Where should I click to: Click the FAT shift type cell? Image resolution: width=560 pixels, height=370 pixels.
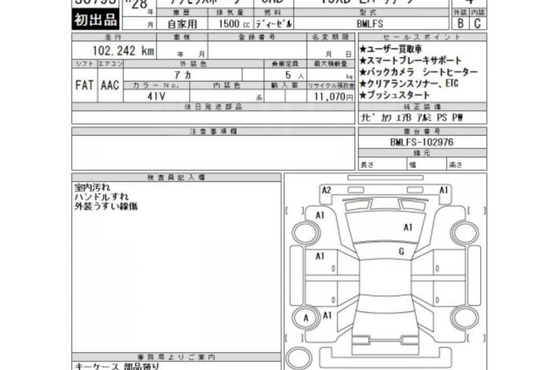[x=84, y=85]
